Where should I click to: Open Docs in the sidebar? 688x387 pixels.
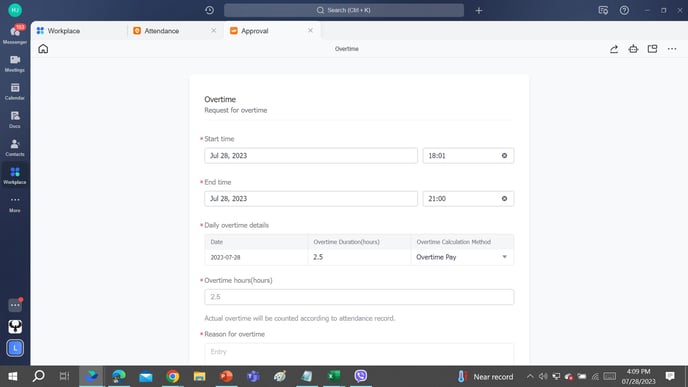coord(14,120)
